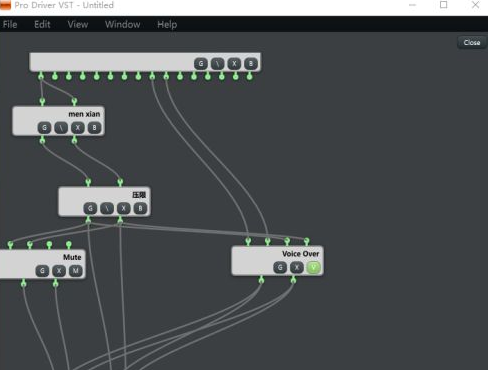This screenshot has width=488, height=370.
Task: Click the left output pin of men xian
Action: coord(42,140)
